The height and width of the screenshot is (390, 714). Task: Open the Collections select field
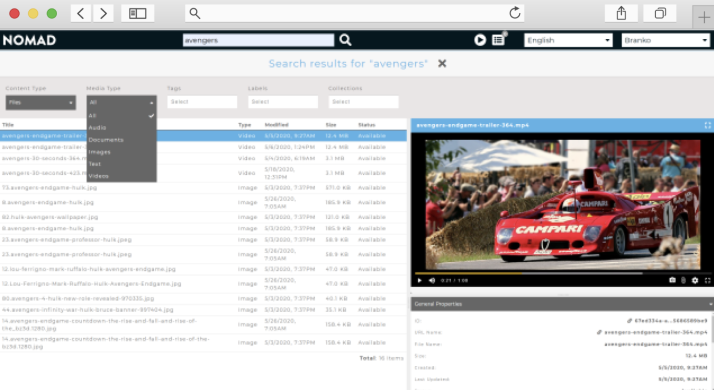click(363, 102)
